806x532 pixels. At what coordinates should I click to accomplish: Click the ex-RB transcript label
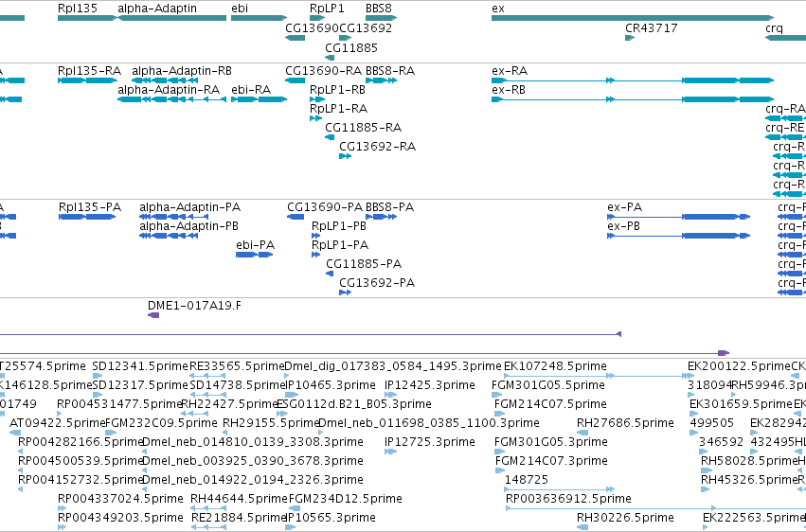509,90
